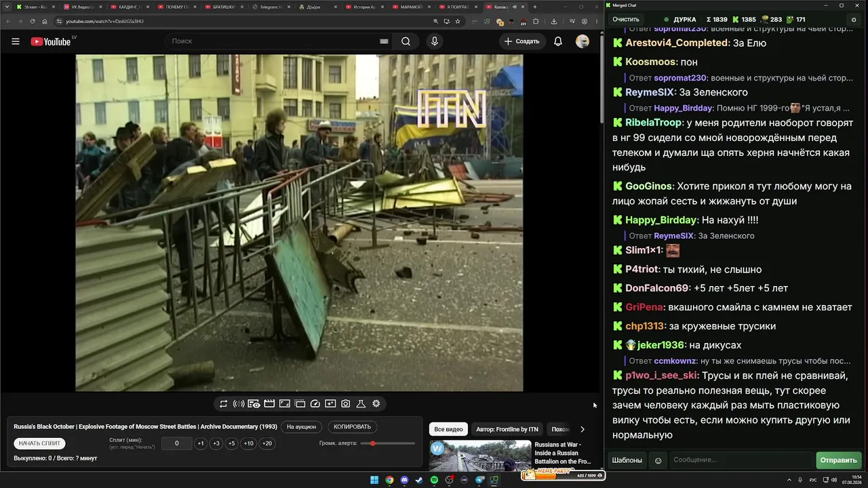Click the На аукцион button
868x488 pixels.
tap(301, 427)
